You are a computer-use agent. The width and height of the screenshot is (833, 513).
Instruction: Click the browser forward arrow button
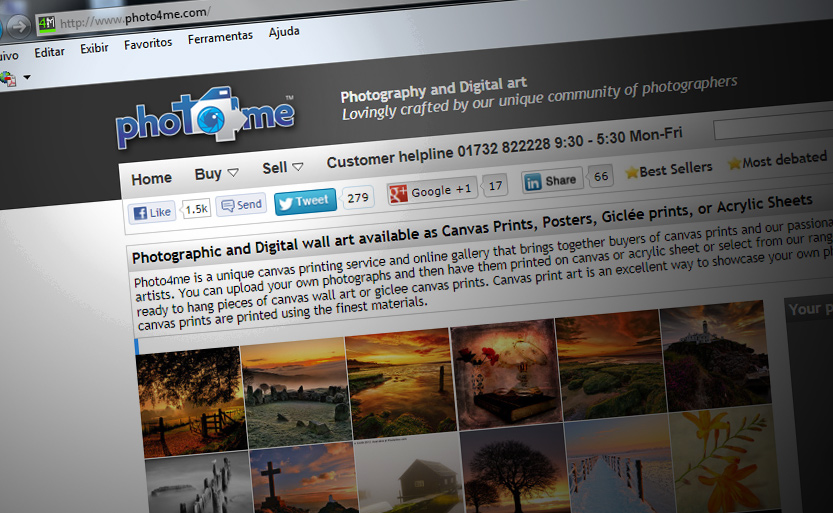20,27
